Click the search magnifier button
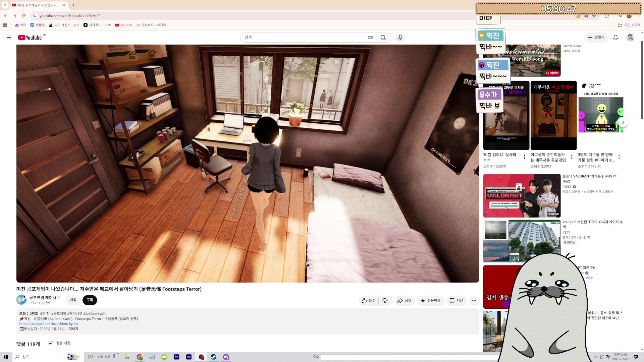 pos(383,38)
